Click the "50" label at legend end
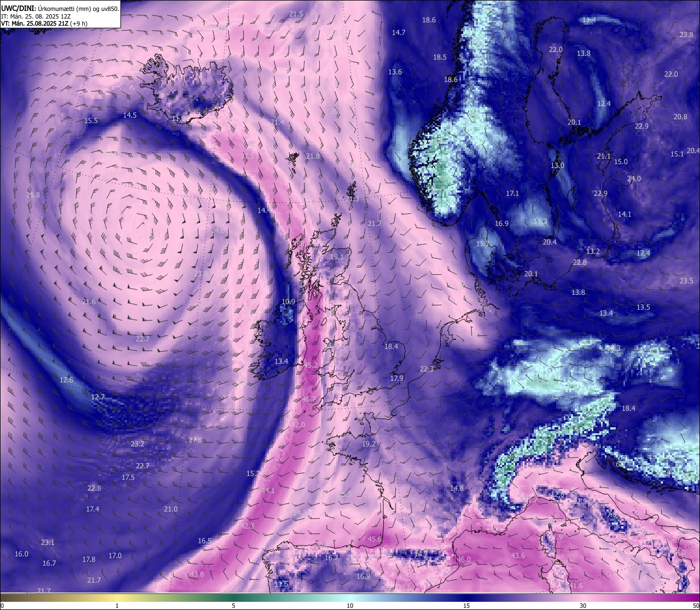Viewport: 700px width, 610px height. [x=695, y=606]
